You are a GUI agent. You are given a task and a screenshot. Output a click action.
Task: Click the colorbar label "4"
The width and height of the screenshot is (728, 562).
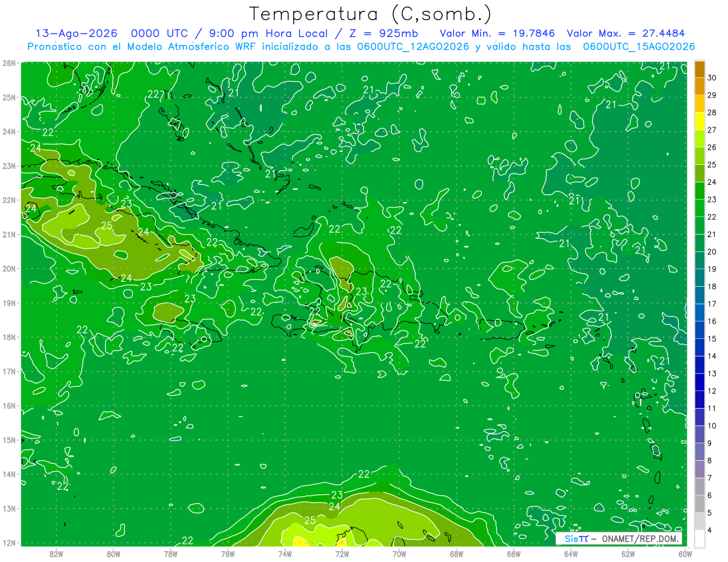pyautogui.click(x=709, y=529)
